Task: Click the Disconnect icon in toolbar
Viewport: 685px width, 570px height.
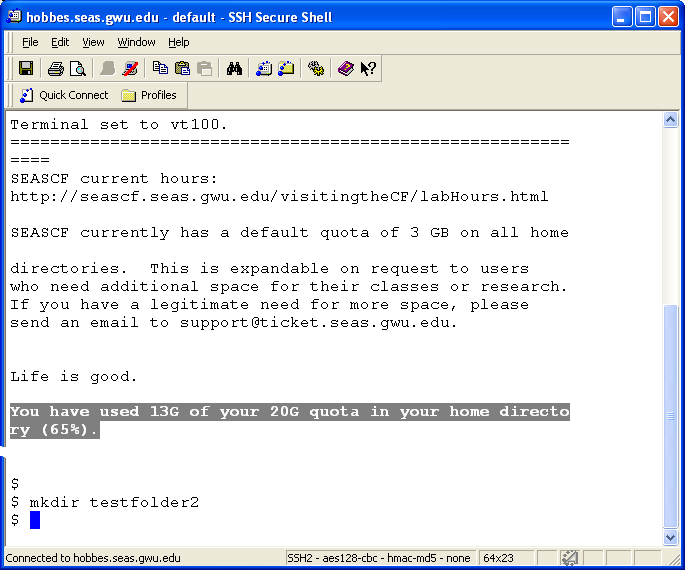Action: coord(130,69)
